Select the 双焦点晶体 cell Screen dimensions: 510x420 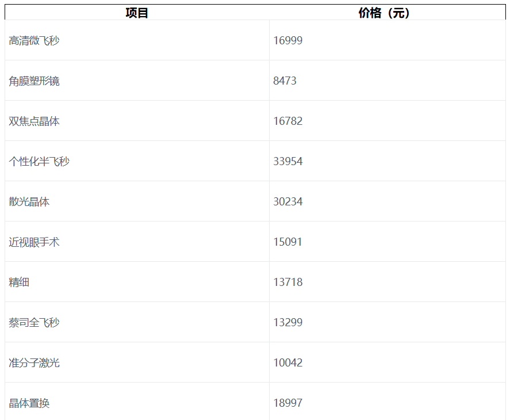(34, 121)
